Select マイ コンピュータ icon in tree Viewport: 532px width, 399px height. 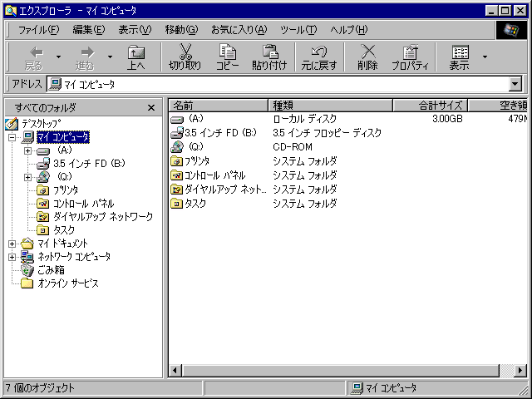[x=27, y=137]
